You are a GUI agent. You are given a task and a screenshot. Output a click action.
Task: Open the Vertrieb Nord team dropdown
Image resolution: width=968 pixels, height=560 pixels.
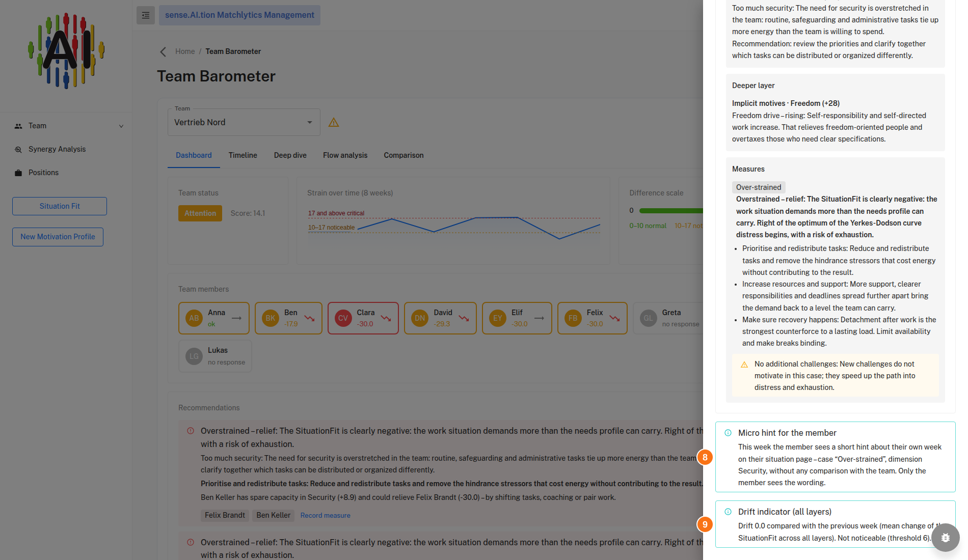click(244, 122)
